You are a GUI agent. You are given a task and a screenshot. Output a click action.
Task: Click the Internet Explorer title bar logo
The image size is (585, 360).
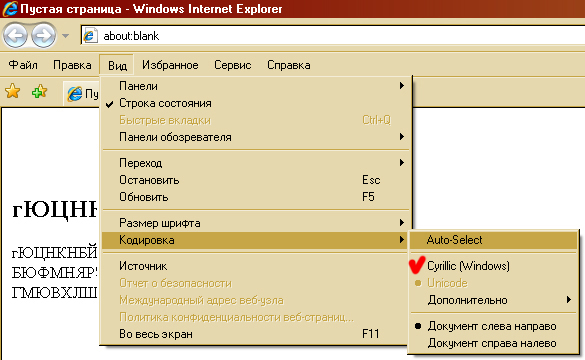10,9
